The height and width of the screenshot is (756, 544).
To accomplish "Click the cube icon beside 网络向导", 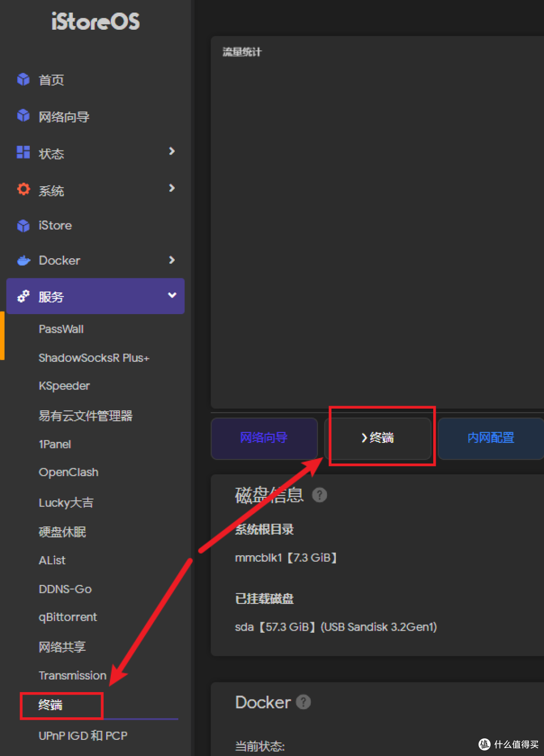I will 23,116.
